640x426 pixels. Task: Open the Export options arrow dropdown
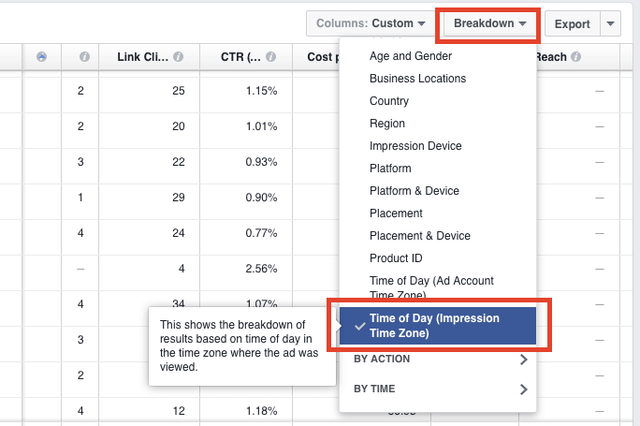point(610,24)
